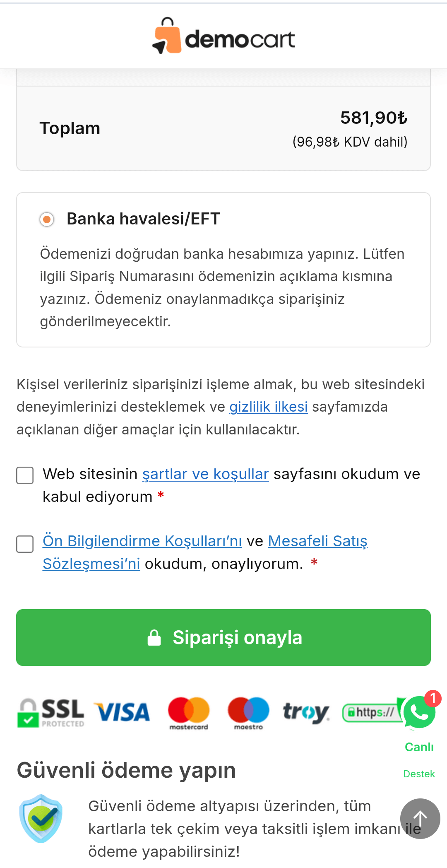Click the SSL Protected badge
447x868 pixels.
coord(50,712)
